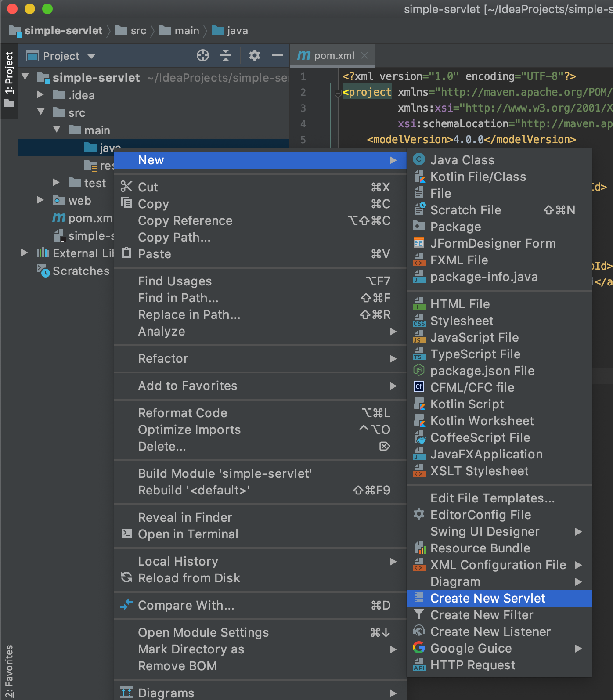Open the Refactor submenu
This screenshot has width=613, height=700.
coord(260,358)
